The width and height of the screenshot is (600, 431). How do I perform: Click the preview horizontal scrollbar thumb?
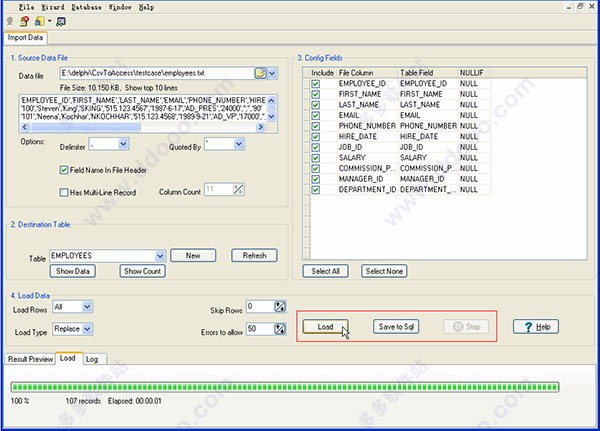click(x=86, y=127)
